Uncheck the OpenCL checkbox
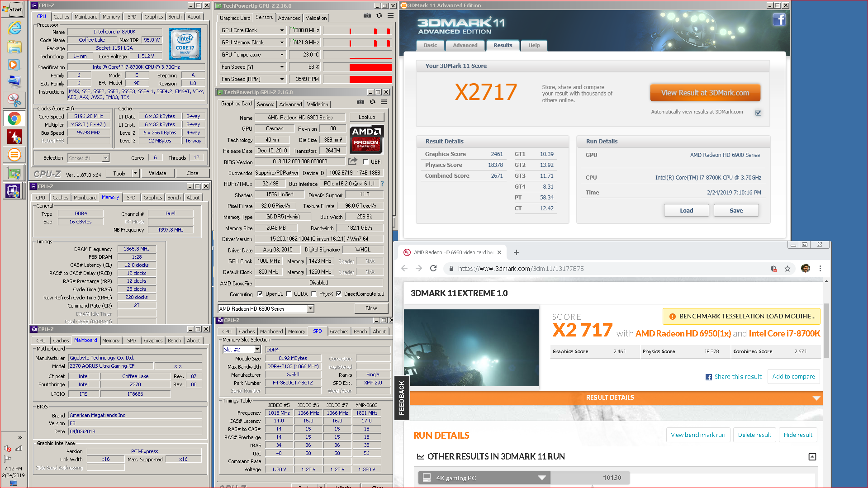868x488 pixels. click(260, 294)
